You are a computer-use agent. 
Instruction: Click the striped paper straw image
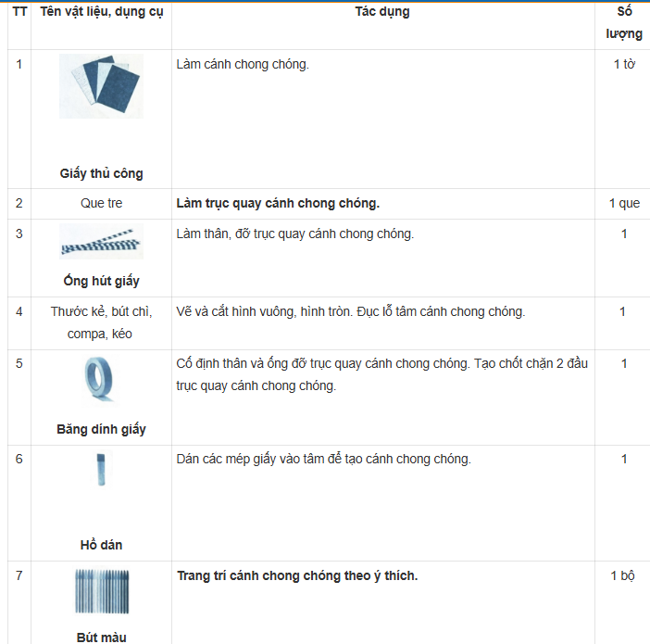101,242
